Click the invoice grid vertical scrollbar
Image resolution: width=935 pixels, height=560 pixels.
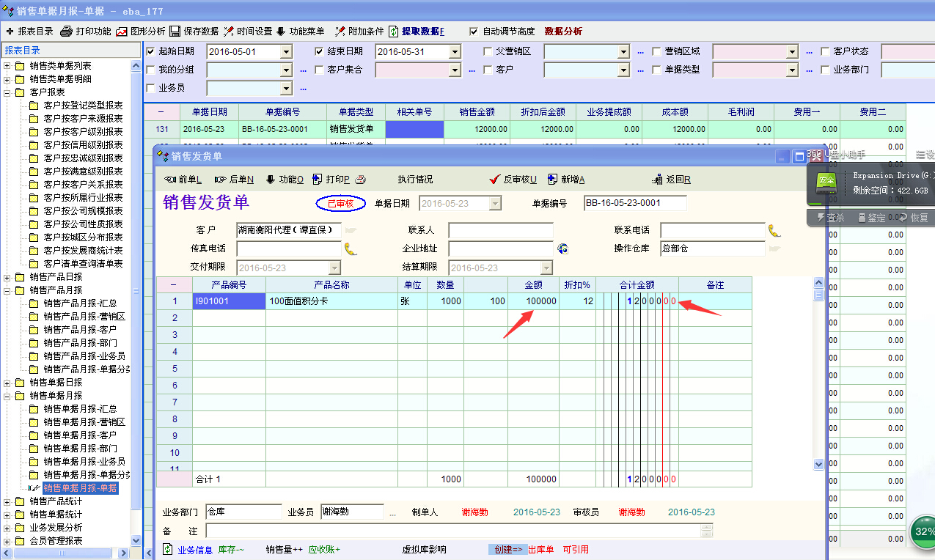pyautogui.click(x=819, y=374)
